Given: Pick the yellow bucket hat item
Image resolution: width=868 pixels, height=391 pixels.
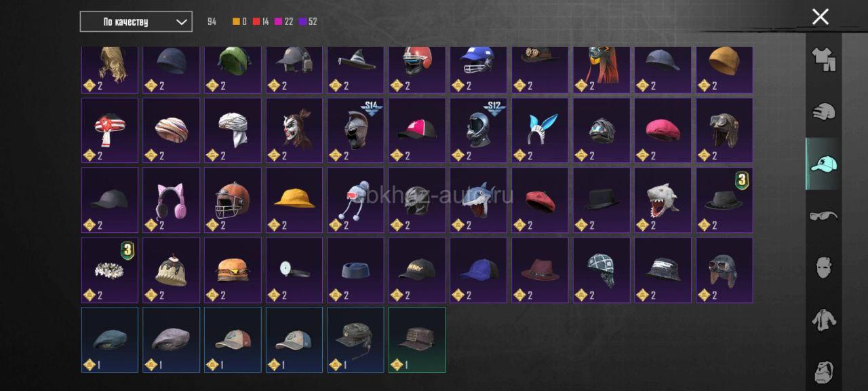Looking at the screenshot, I should point(294,200).
